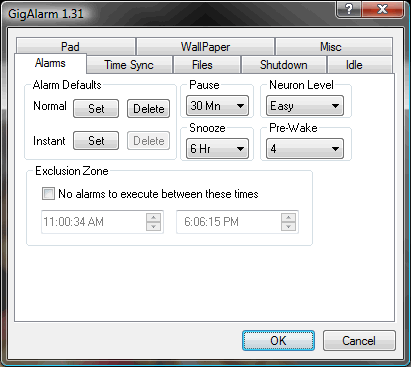Expand the Neuron Level dropdown set to Easy
Screen dimensions: 411x367
click(305, 106)
